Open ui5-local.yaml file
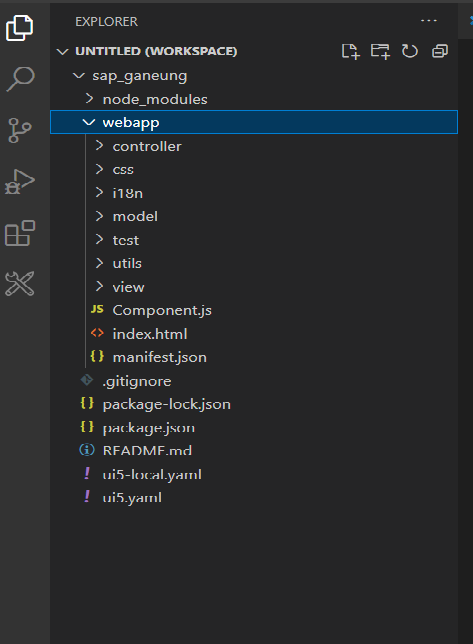The width and height of the screenshot is (473, 644). coord(254,474)
